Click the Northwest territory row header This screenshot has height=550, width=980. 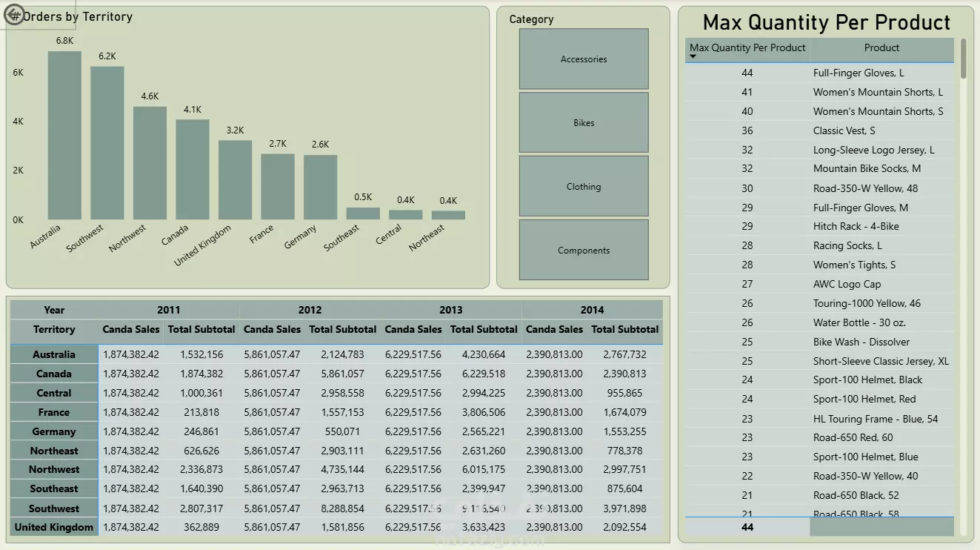point(54,469)
